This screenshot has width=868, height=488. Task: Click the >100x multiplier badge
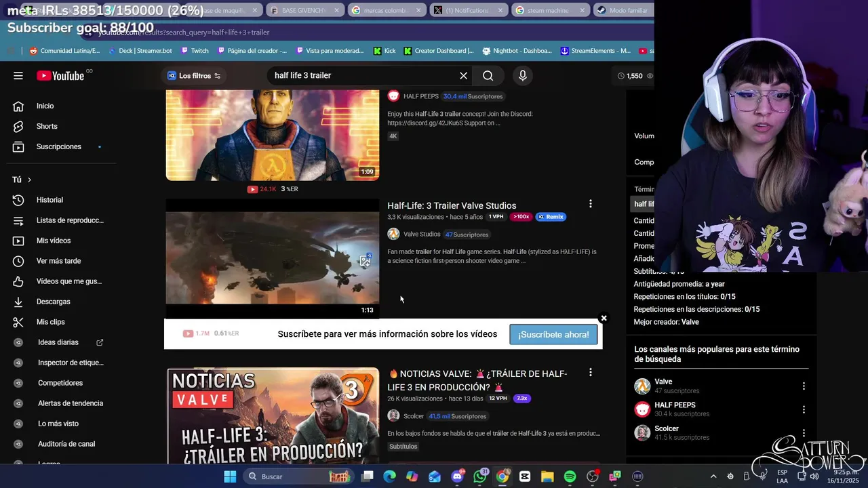pos(521,217)
